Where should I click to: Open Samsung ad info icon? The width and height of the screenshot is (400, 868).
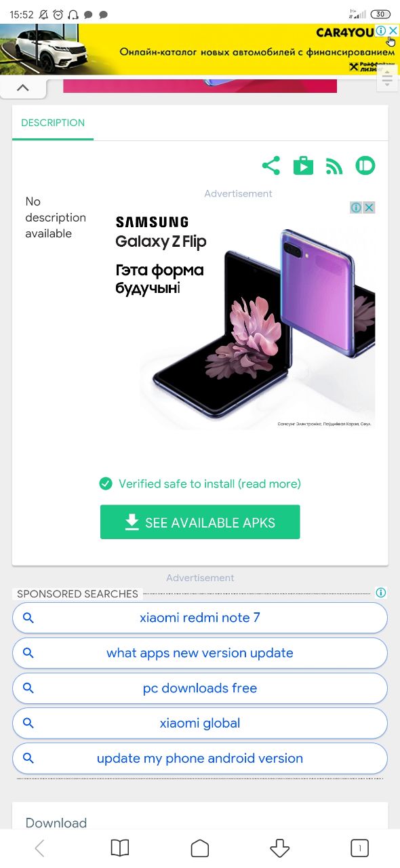point(356,208)
